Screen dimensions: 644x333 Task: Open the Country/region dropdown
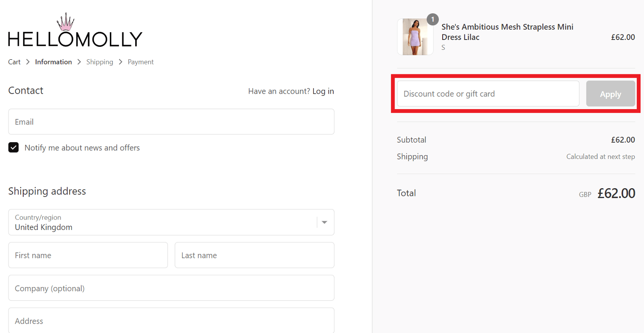tap(171, 222)
